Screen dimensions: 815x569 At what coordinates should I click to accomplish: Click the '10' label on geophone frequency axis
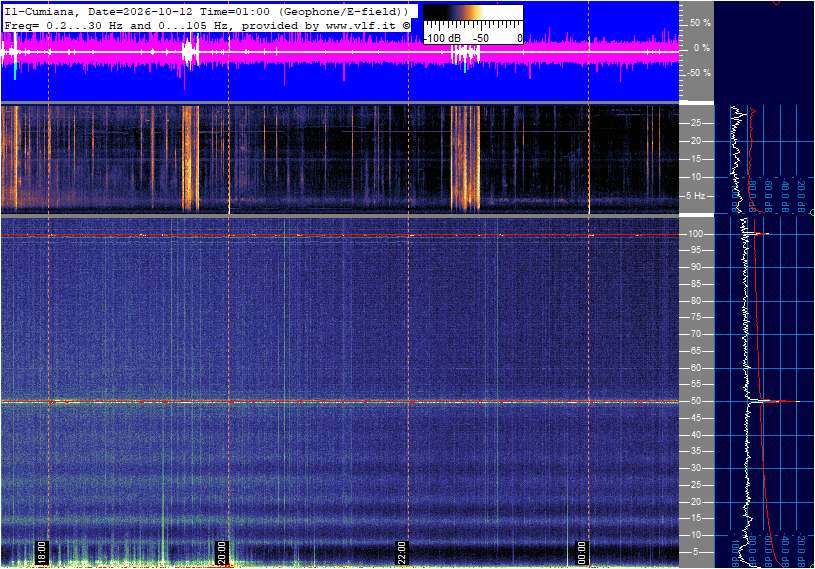[695, 177]
